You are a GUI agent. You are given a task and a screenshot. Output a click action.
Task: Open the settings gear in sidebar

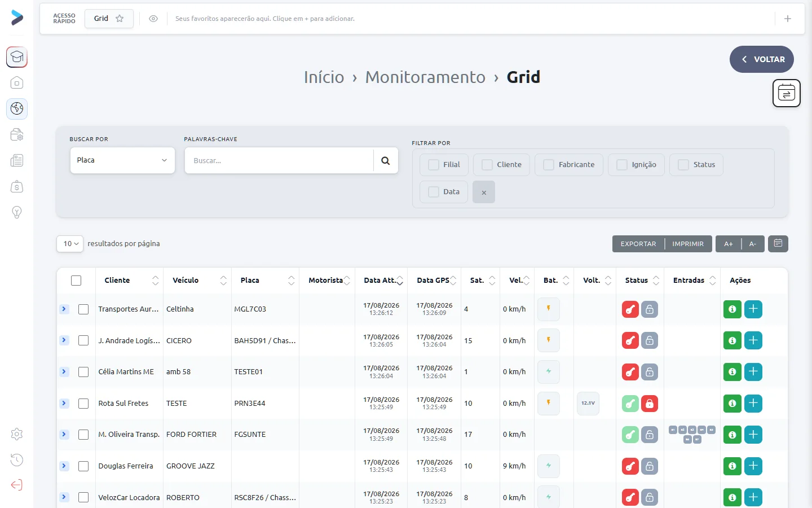tap(17, 434)
